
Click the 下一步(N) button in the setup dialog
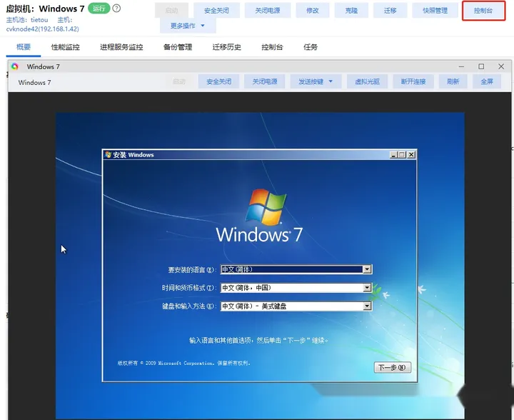[x=393, y=367]
